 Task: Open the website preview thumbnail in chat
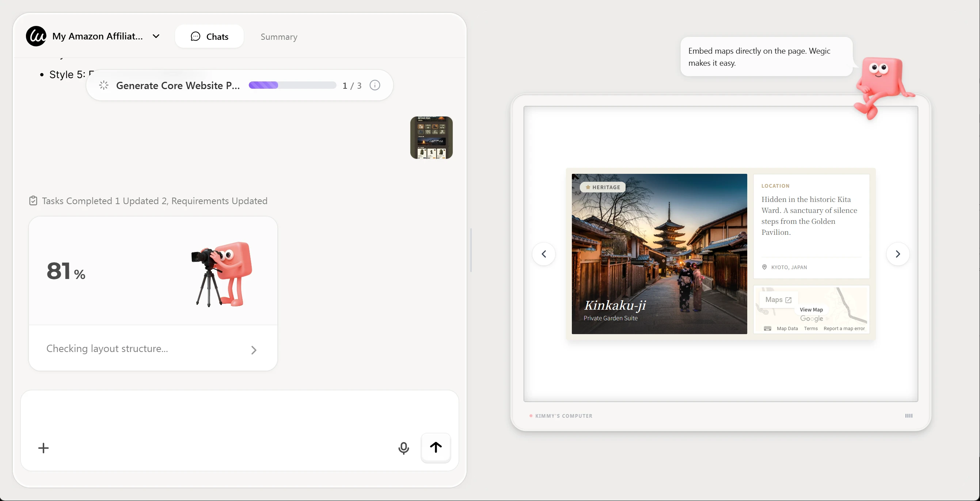pyautogui.click(x=432, y=138)
